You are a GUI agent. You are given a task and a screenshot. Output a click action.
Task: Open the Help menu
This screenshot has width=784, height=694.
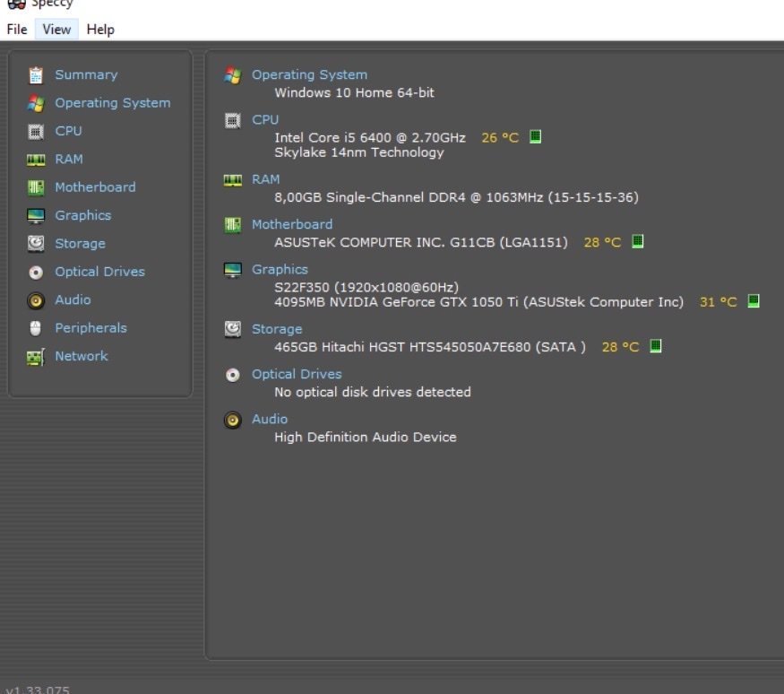pyautogui.click(x=100, y=29)
